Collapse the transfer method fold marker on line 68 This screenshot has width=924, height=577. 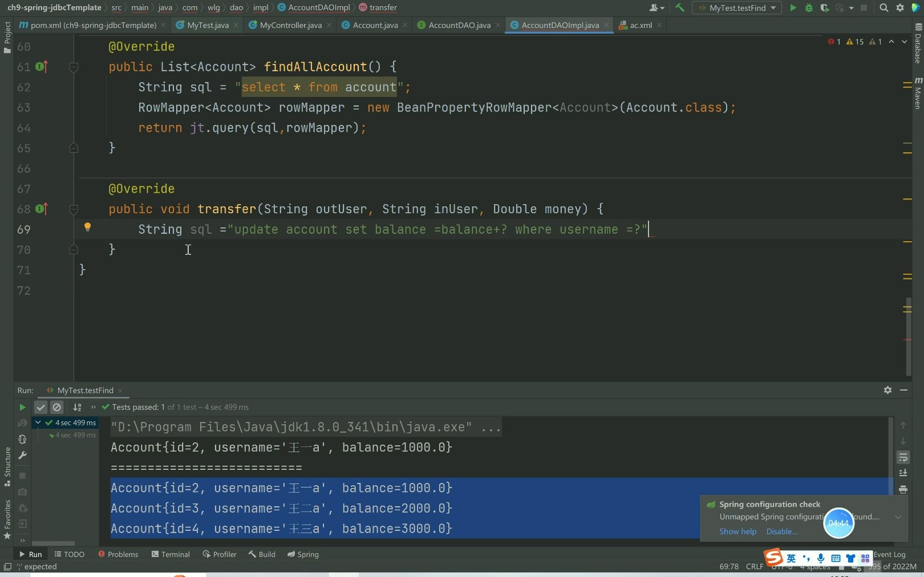coord(74,209)
